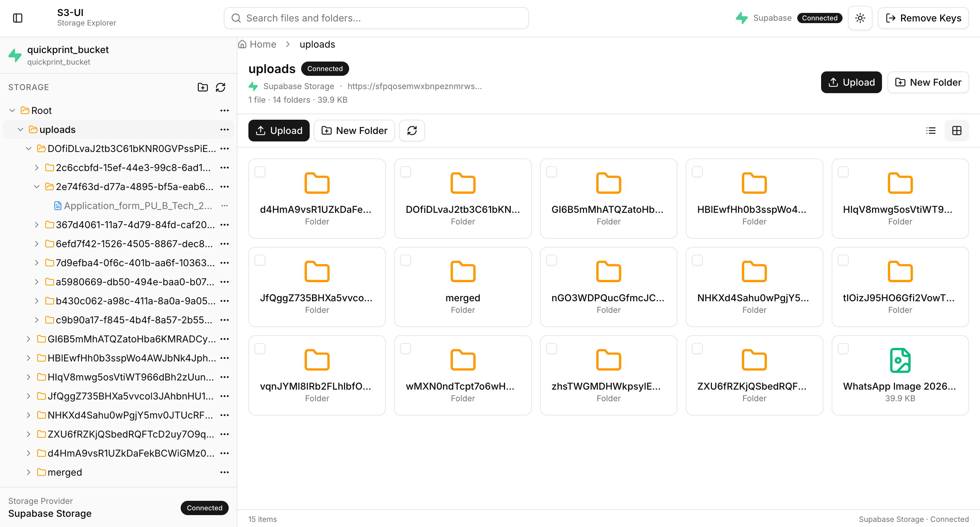Screen dimensions: 980x527
Task: Open more options for Root folder
Action: tap(225, 110)
